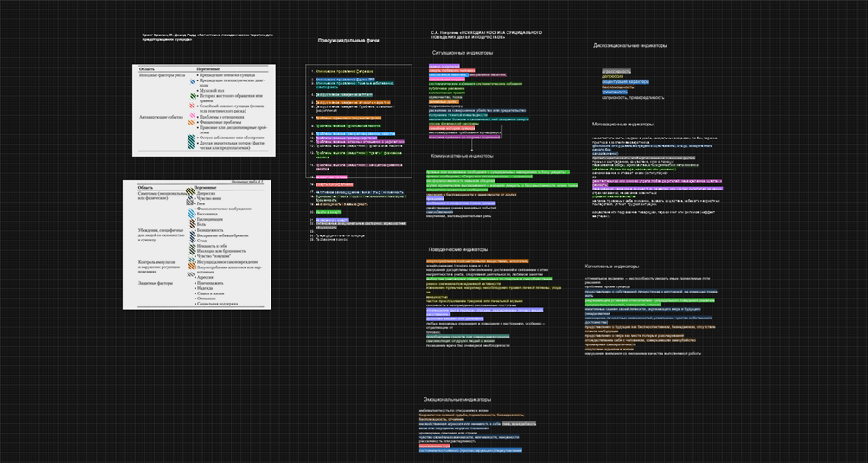Select the 'депрессия' line in dispositional list
Image resolution: width=868 pixels, height=463 pixels.
pos(612,76)
